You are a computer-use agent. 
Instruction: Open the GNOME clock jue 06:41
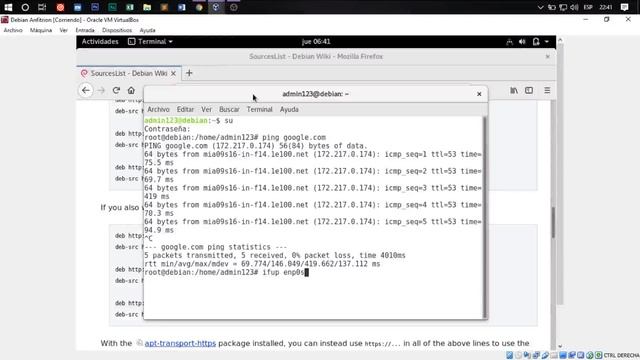(316, 42)
